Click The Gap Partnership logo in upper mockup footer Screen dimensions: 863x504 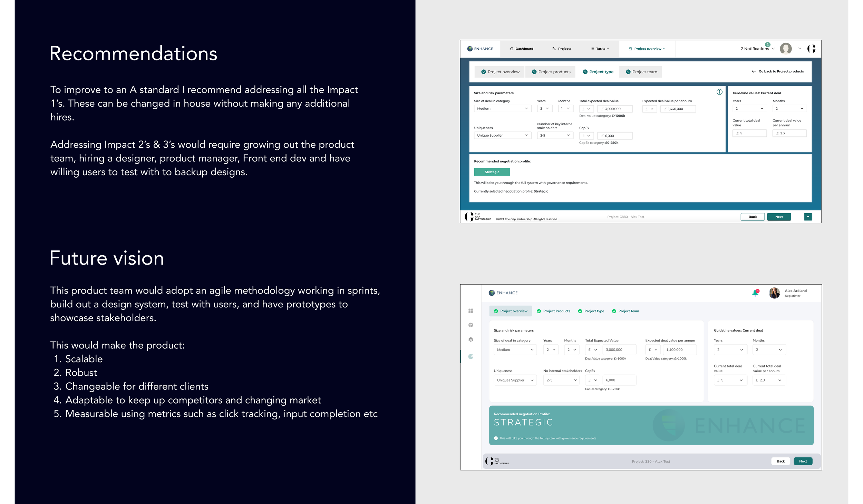[x=478, y=217]
